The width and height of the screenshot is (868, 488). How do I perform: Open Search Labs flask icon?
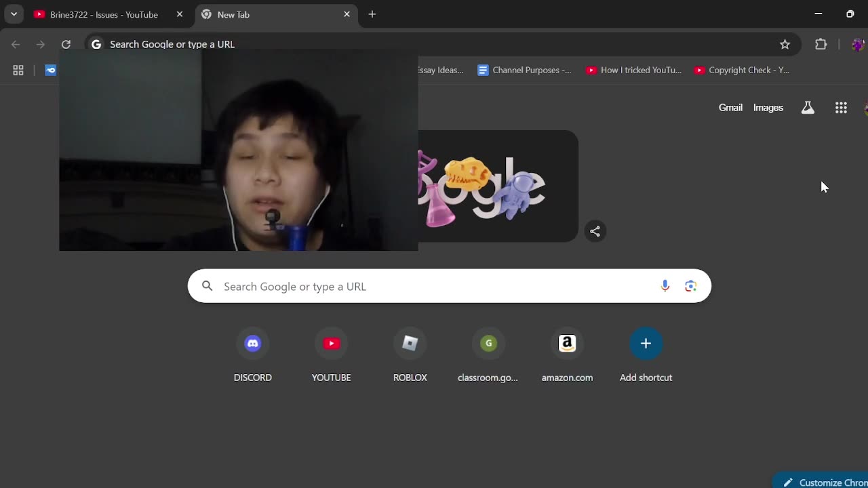[808, 108]
